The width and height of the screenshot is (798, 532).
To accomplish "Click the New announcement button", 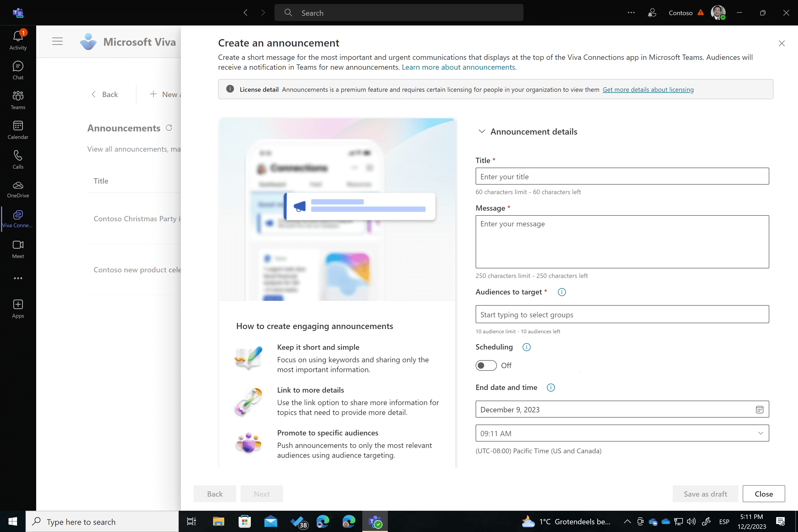I will (x=165, y=94).
